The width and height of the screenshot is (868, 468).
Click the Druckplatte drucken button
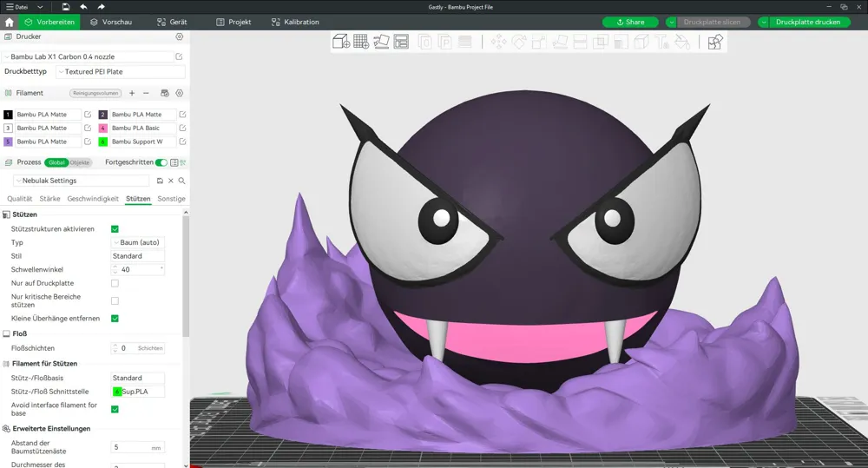[807, 23]
